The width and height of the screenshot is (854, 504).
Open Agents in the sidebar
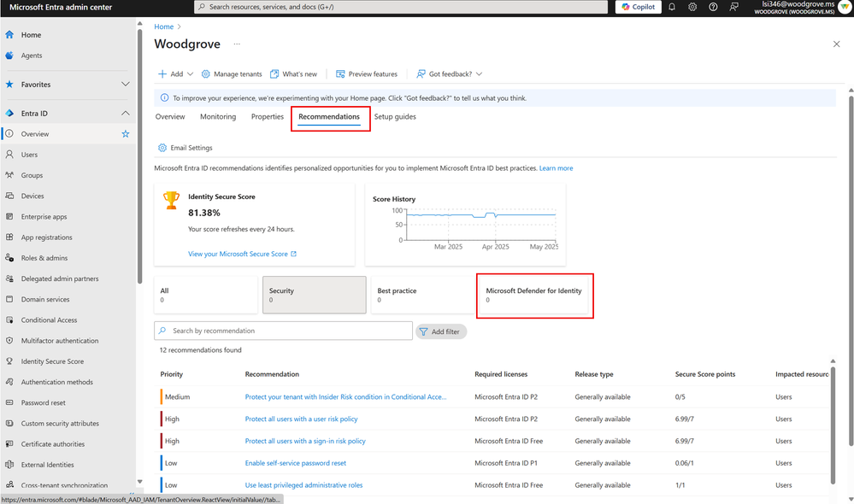pyautogui.click(x=32, y=56)
